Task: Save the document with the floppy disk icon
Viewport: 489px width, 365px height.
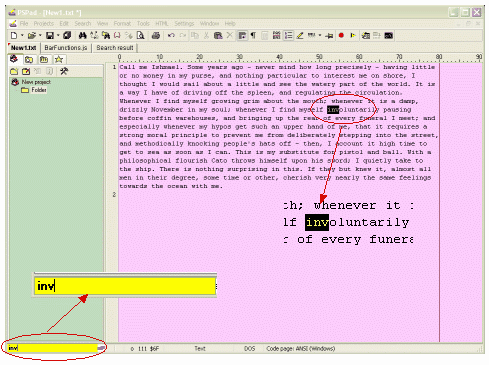Action: click(x=50, y=35)
